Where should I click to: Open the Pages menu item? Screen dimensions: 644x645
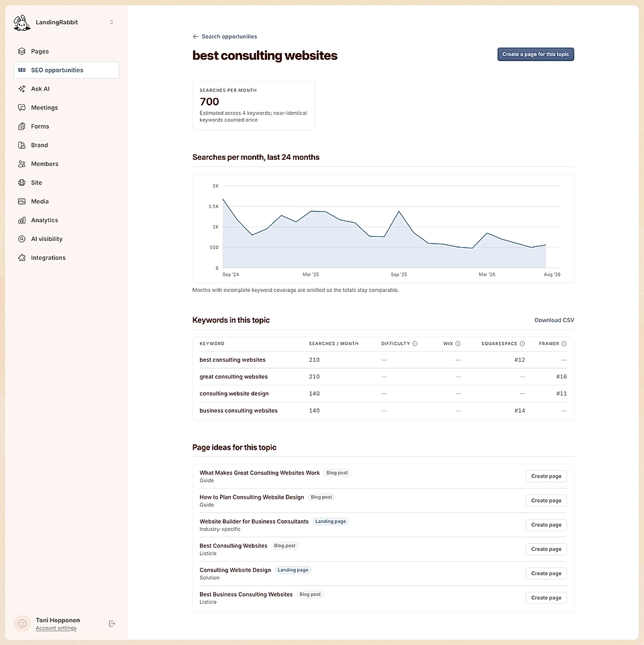66,52
